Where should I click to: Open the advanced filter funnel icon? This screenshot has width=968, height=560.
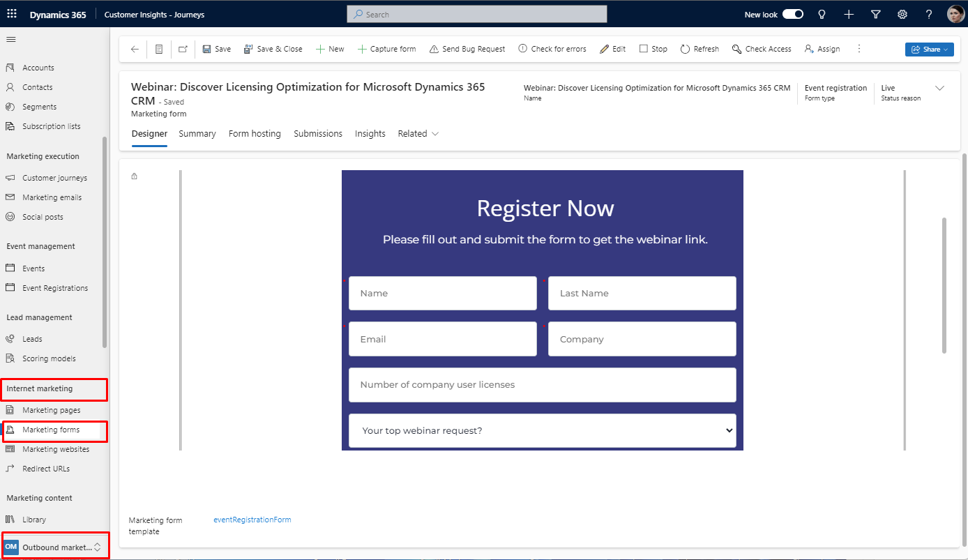[876, 14]
